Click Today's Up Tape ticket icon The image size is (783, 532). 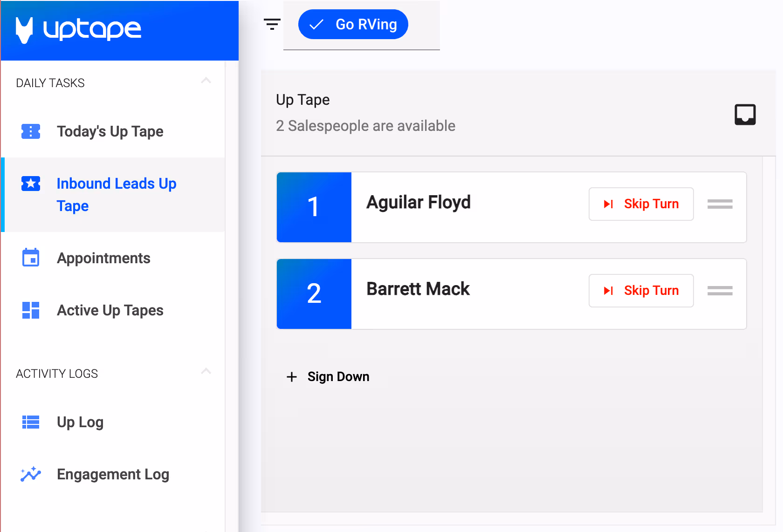tap(31, 131)
